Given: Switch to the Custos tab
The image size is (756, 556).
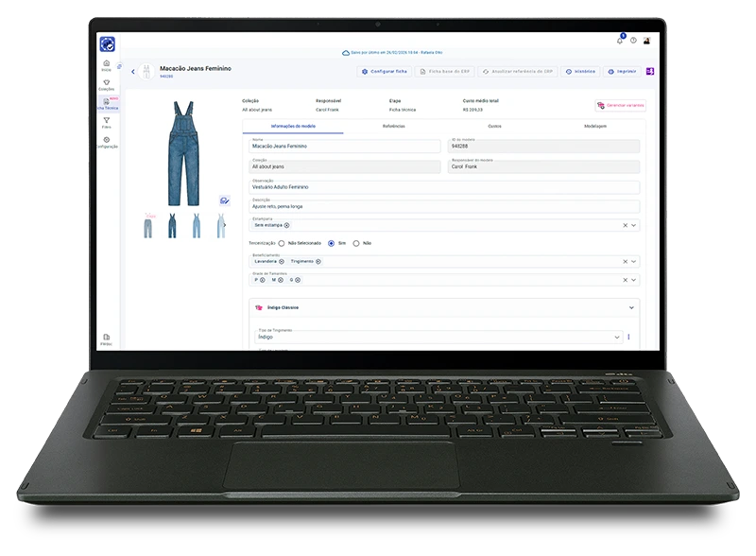Looking at the screenshot, I should [494, 127].
